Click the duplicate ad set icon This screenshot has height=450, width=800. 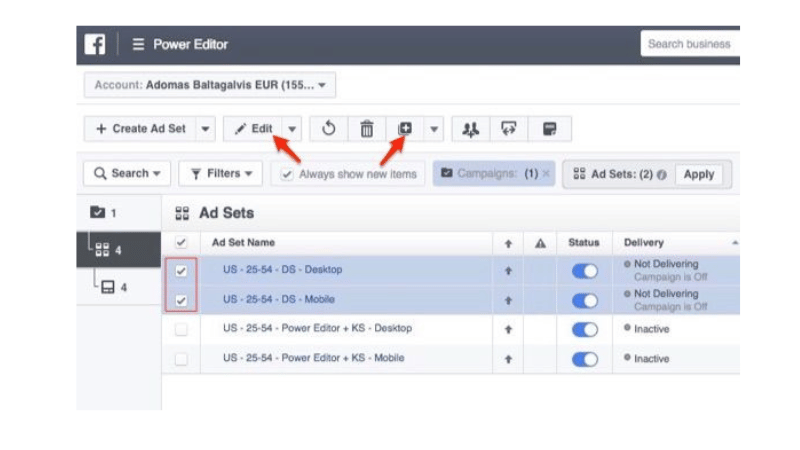pos(405,129)
